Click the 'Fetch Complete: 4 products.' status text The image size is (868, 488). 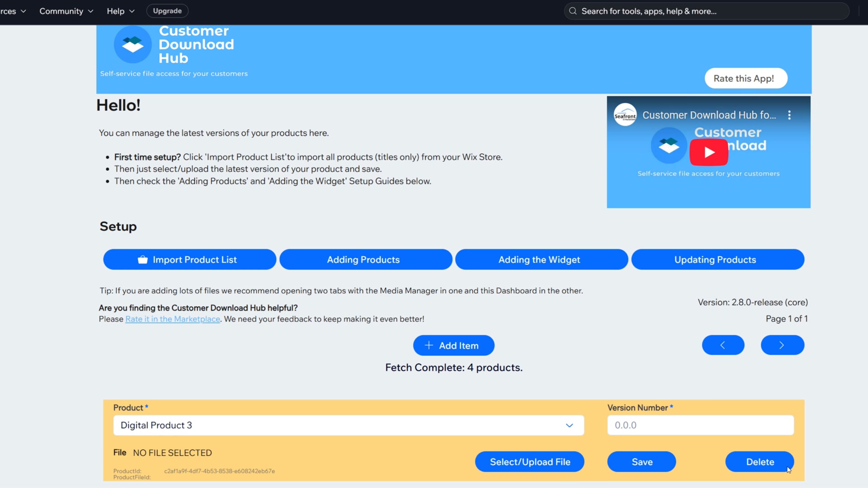click(x=453, y=368)
